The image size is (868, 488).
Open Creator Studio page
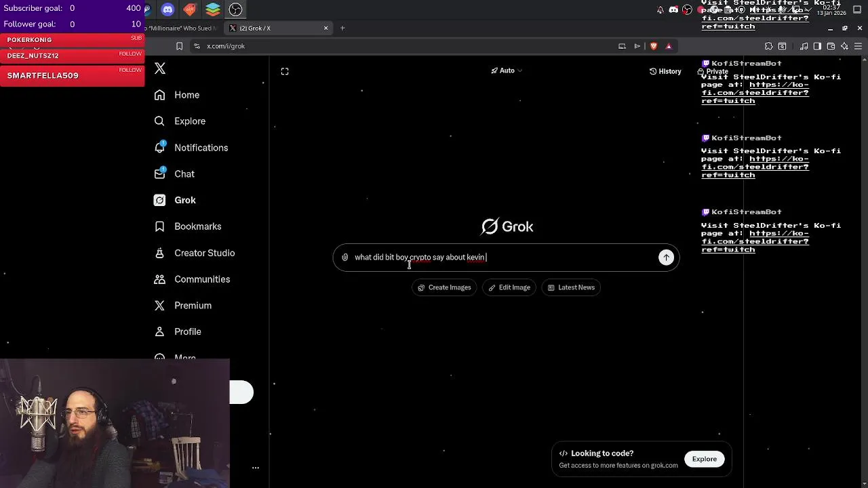click(195, 253)
